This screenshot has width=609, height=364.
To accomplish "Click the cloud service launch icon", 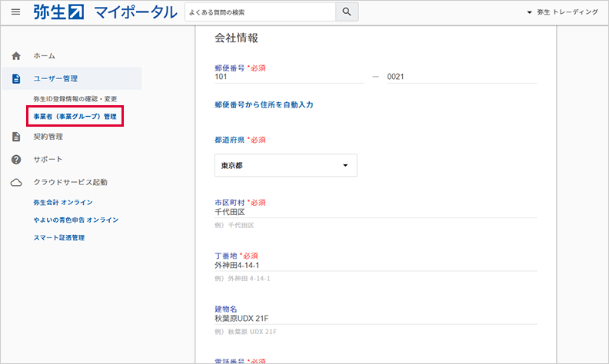I will tap(16, 182).
